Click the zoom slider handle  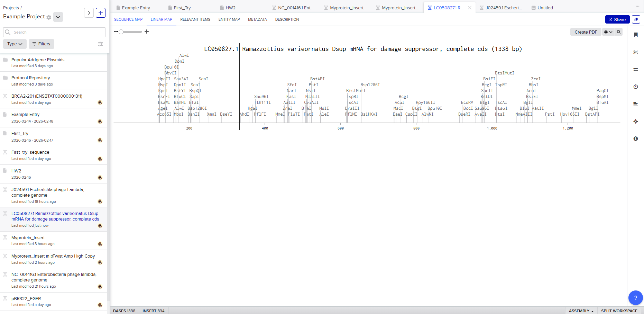click(121, 32)
